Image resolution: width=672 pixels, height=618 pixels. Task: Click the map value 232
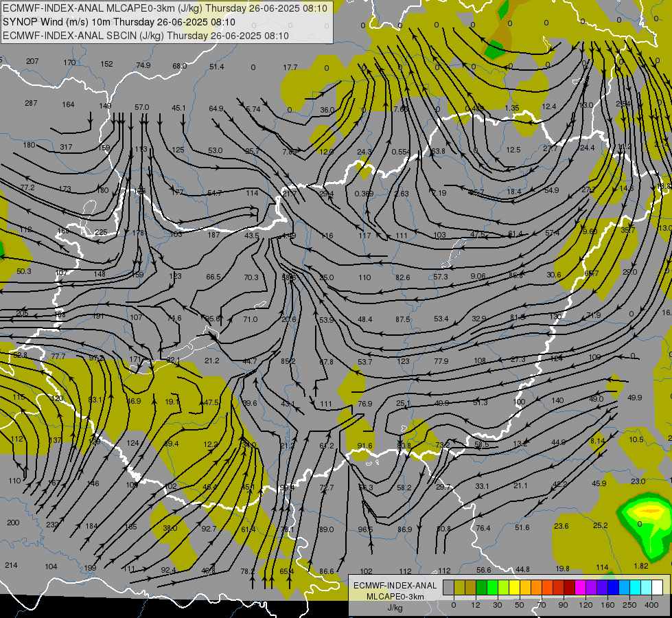[x=52, y=525]
